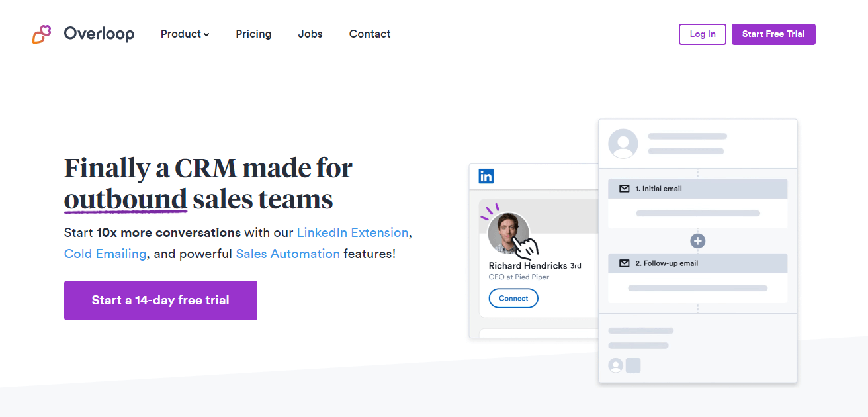Click the '10x more conversations' bold text

(169, 232)
